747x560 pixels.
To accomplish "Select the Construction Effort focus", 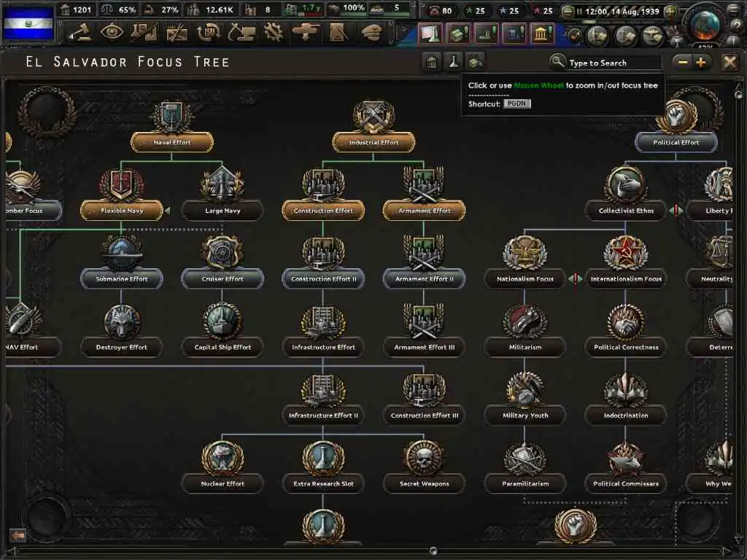I will (x=323, y=210).
